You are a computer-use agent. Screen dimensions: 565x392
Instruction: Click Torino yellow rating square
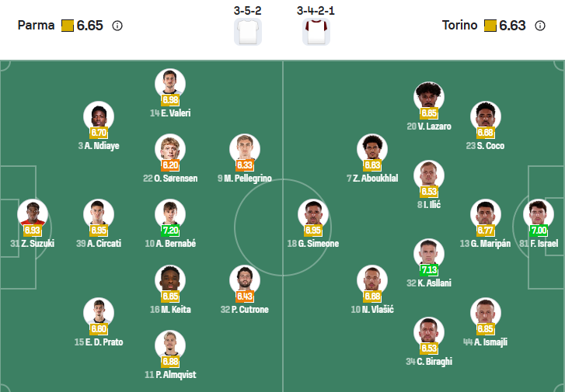pos(490,26)
